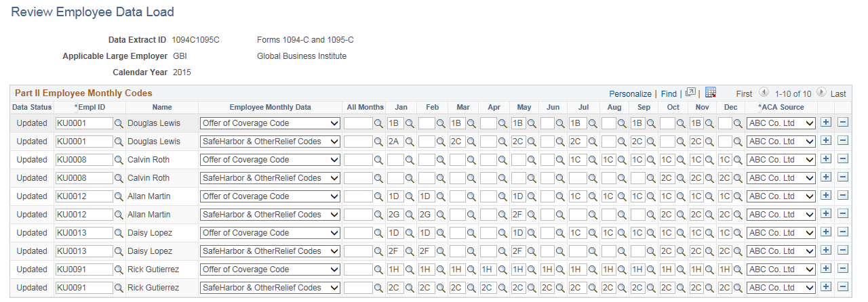Open grid in new window icon
The image size is (868, 302).
coord(690,93)
